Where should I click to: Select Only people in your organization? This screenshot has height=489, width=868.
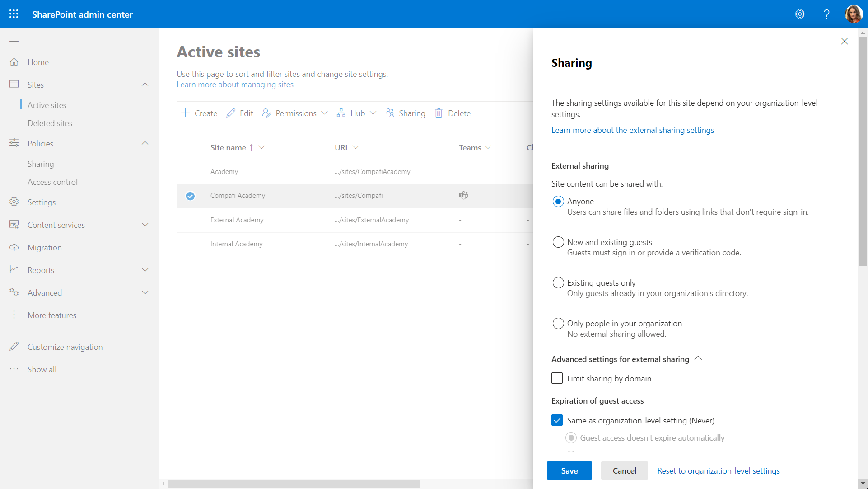(558, 324)
